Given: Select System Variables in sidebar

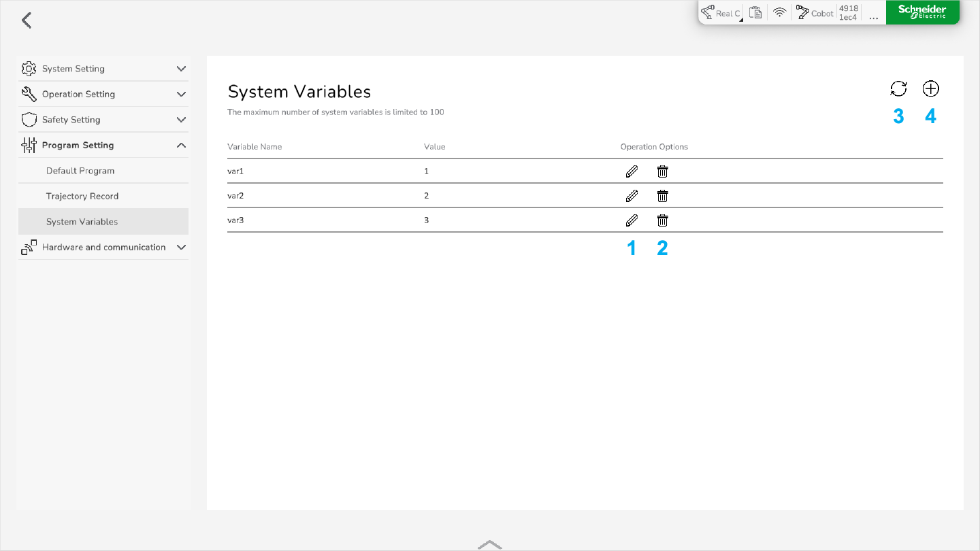Looking at the screenshot, I should coord(103,222).
